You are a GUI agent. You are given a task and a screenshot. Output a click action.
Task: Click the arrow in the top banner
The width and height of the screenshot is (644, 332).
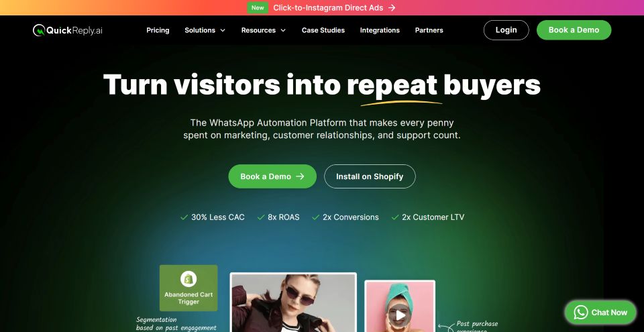pyautogui.click(x=392, y=8)
